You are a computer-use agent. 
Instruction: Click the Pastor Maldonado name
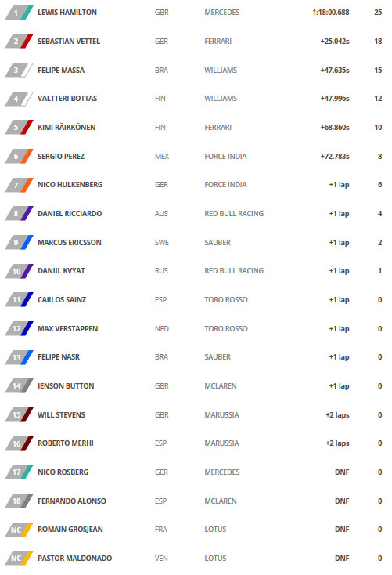tap(75, 558)
